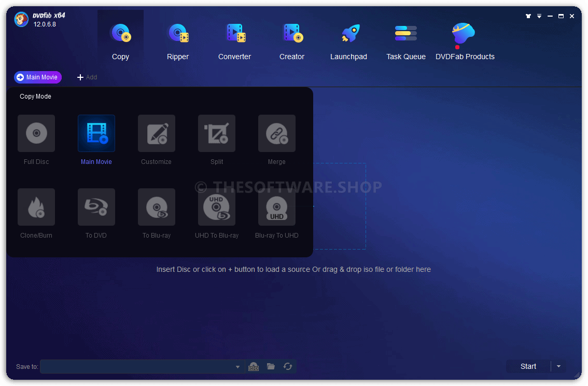Click the refresh icon next to Save to
This screenshot has height=386, width=588.
(288, 366)
